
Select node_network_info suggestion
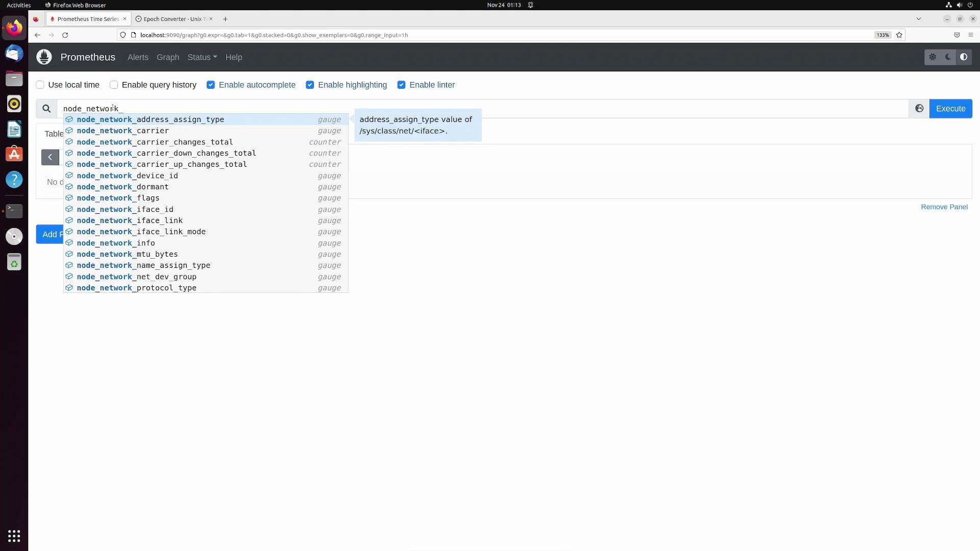pos(206,243)
